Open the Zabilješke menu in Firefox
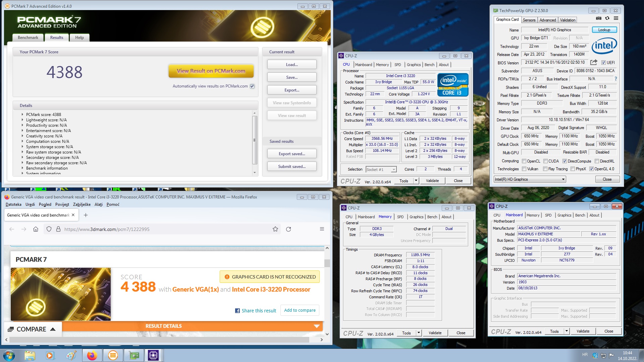 [82, 204]
